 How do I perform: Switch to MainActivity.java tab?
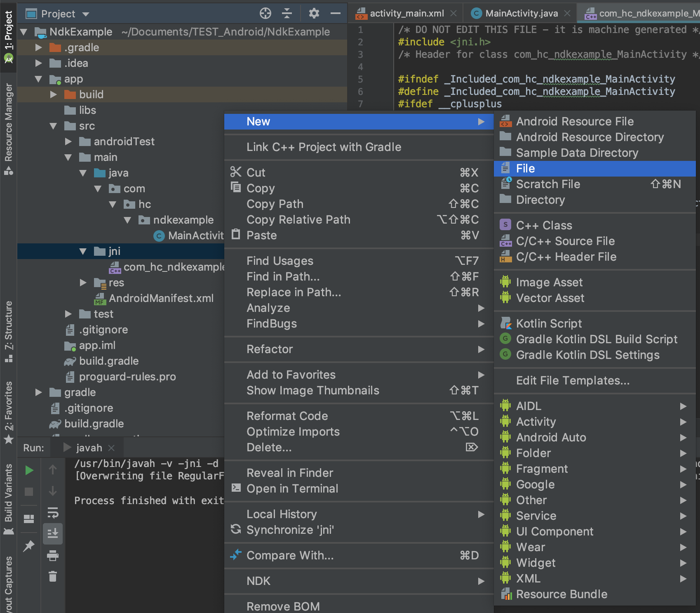521,14
